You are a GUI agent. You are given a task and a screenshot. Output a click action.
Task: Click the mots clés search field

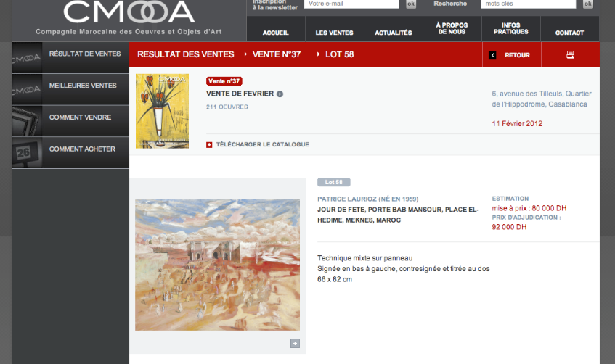529,4
